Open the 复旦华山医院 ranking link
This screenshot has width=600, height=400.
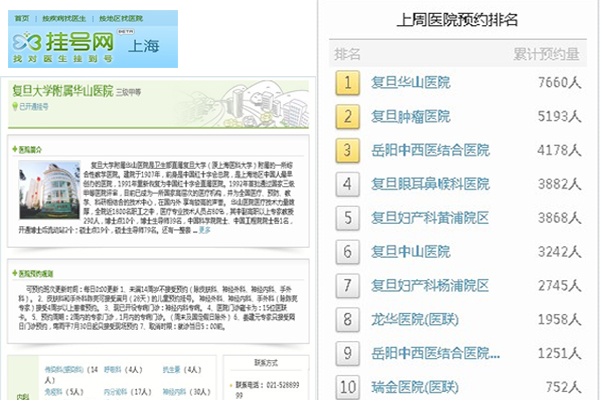click(410, 83)
